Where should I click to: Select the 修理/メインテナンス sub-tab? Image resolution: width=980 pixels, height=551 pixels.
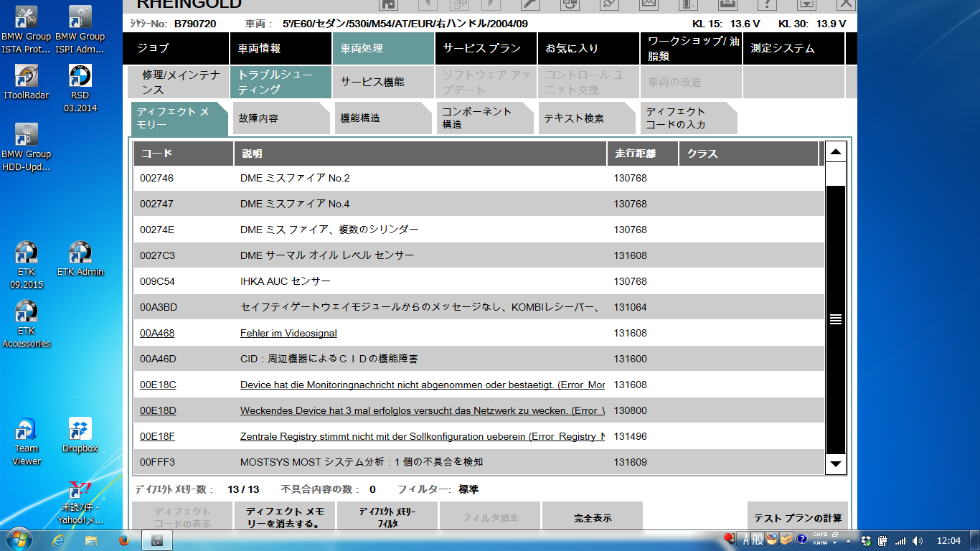tap(178, 82)
